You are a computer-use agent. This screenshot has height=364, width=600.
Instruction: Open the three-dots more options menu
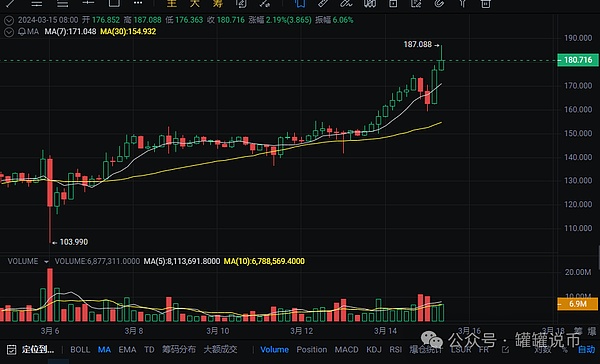[x=138, y=3]
